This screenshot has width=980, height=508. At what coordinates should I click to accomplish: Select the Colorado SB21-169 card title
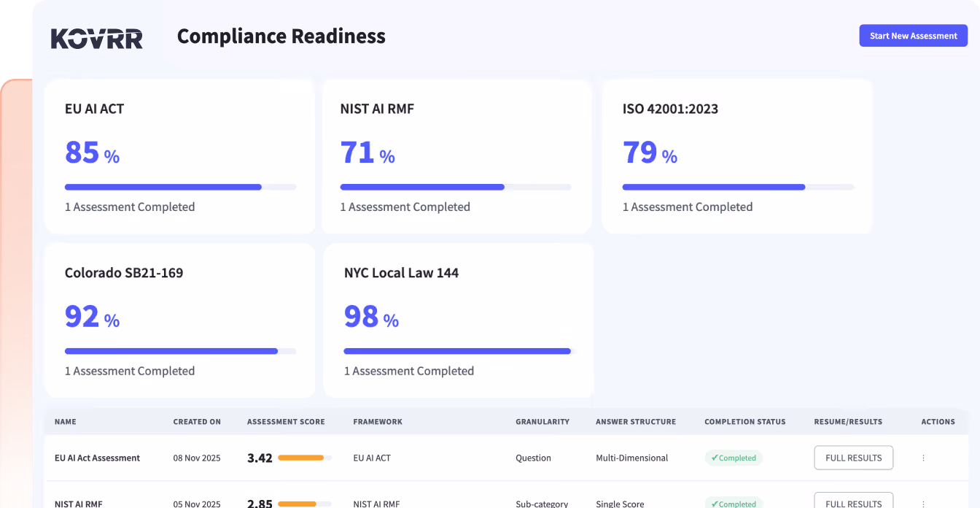[x=124, y=273]
